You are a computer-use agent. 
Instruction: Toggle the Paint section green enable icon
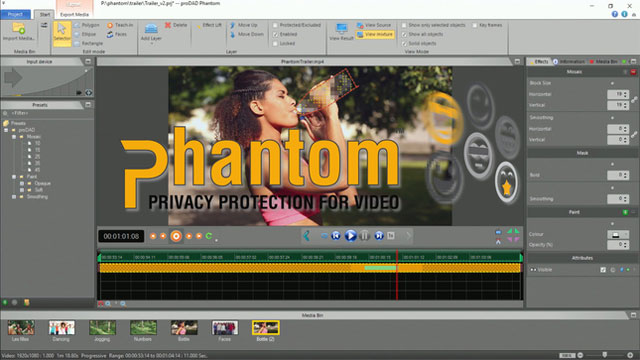(x=625, y=212)
